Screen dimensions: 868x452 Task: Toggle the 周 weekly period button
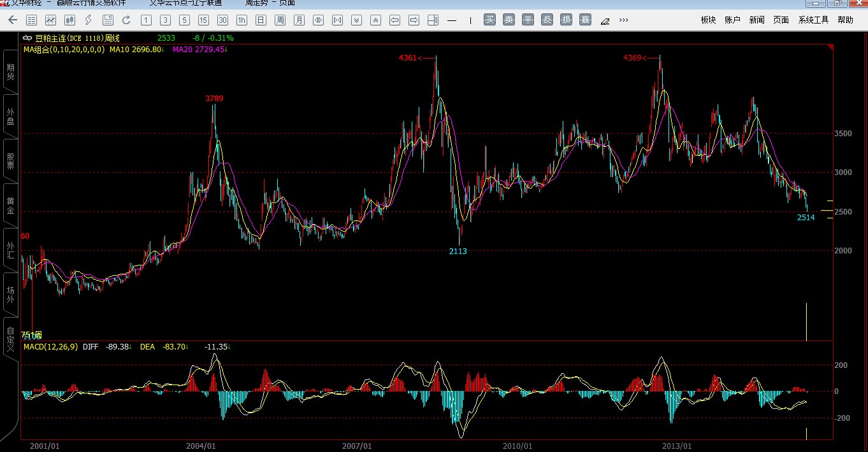point(280,20)
